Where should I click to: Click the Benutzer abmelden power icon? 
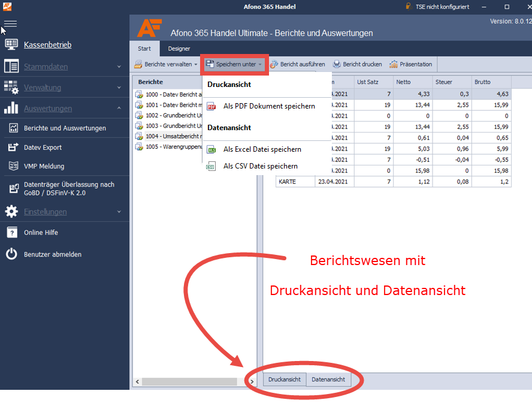tap(11, 254)
